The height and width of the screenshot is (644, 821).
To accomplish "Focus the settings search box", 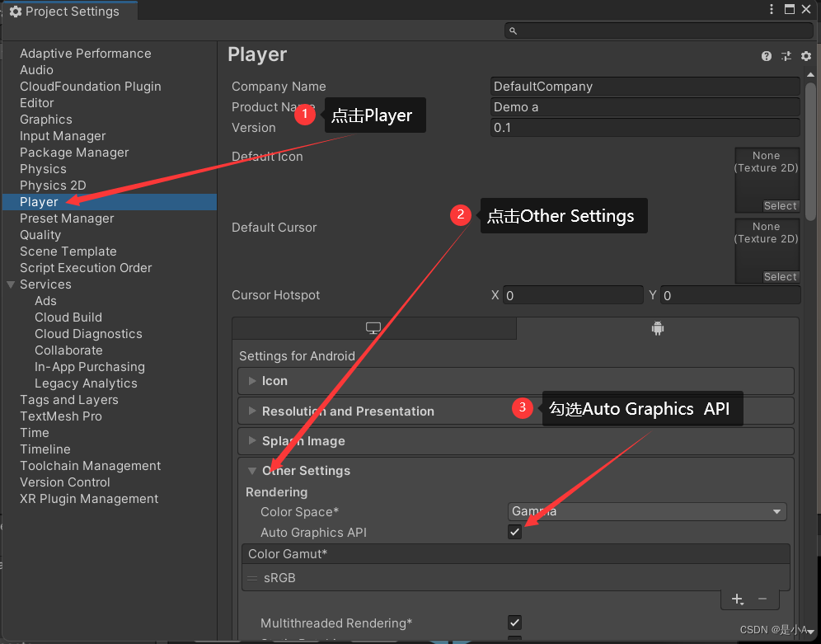I will pos(659,31).
